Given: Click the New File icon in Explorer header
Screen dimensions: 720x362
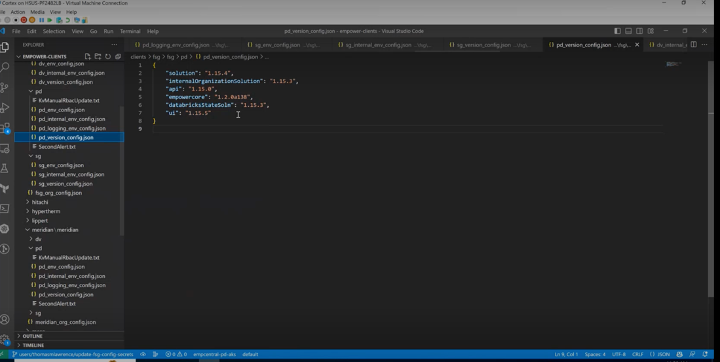Looking at the screenshot, I should 87,57.
